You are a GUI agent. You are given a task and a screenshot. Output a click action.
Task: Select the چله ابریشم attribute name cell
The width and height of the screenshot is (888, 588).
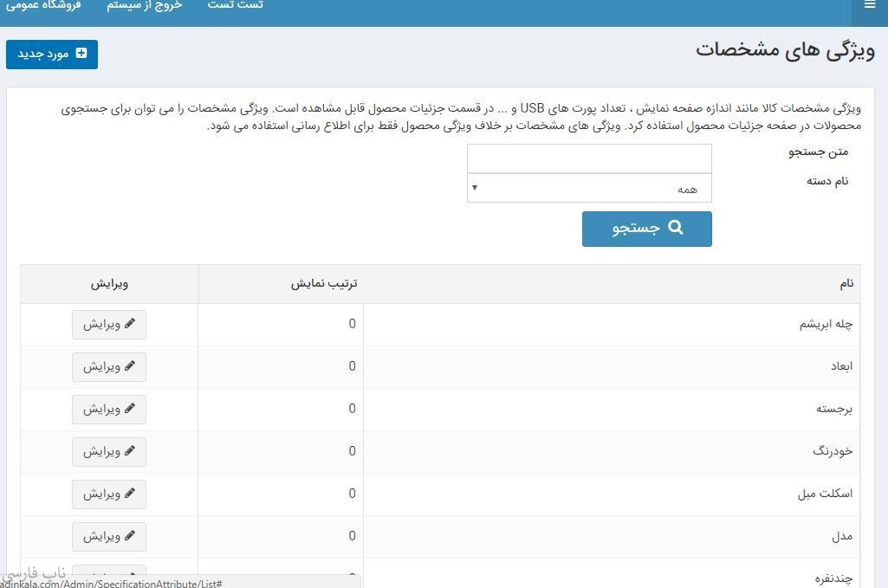(x=826, y=324)
